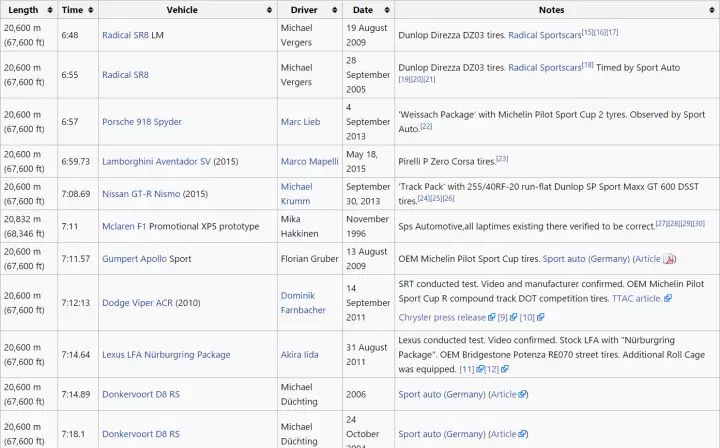This screenshot has height=448, width=720.
Task: Select the 6:59.73 time cell
Action: coord(76,162)
